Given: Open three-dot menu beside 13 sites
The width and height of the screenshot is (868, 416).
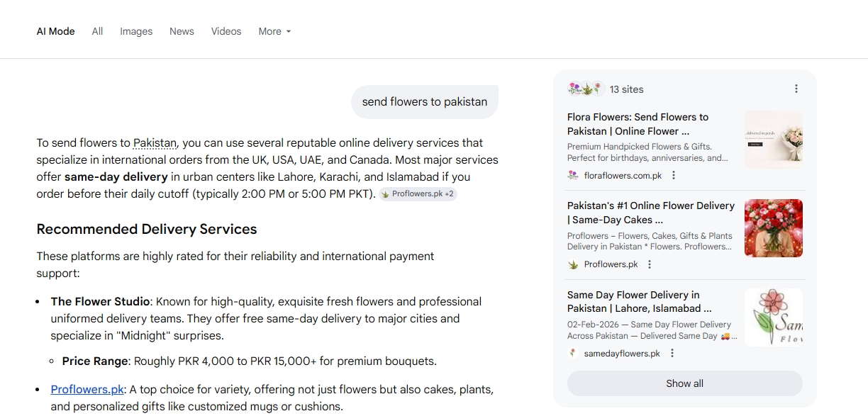Looking at the screenshot, I should tap(796, 89).
